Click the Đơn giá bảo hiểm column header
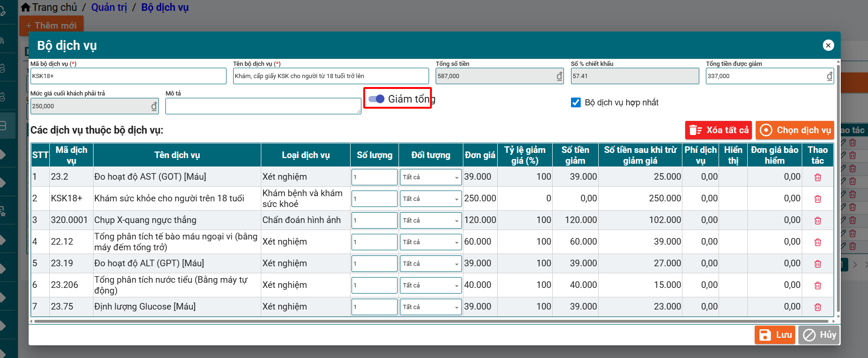 774,155
